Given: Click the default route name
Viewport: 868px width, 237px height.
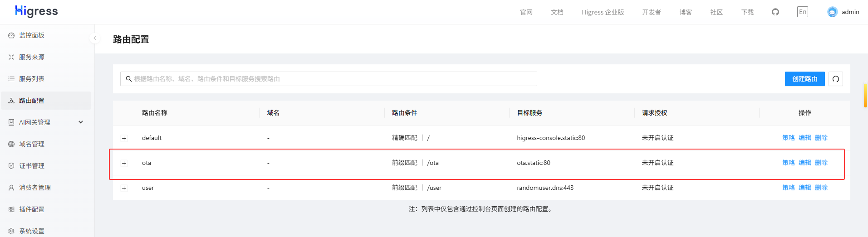Looking at the screenshot, I should click(x=152, y=138).
